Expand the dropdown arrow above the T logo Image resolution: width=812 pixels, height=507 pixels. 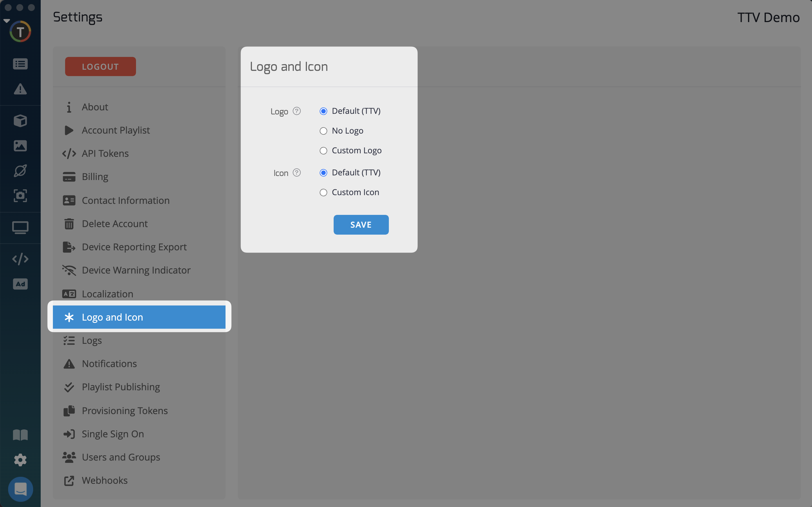point(6,21)
